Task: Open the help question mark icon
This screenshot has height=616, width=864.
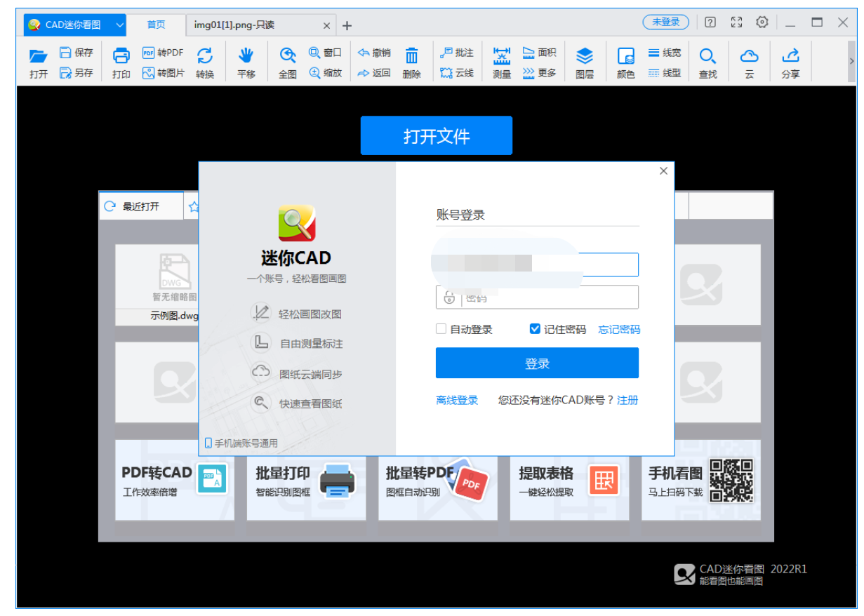Action: (x=710, y=22)
